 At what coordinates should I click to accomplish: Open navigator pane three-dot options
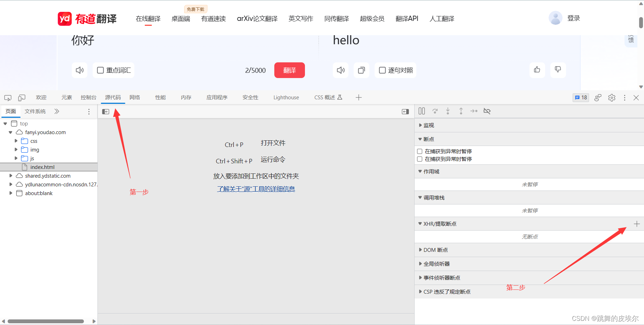pos(89,111)
